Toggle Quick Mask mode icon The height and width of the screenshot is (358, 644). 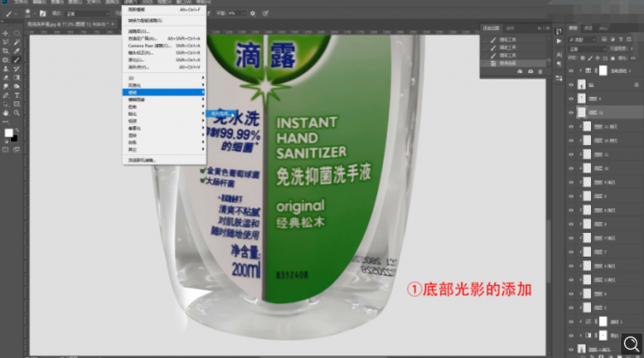coord(5,150)
